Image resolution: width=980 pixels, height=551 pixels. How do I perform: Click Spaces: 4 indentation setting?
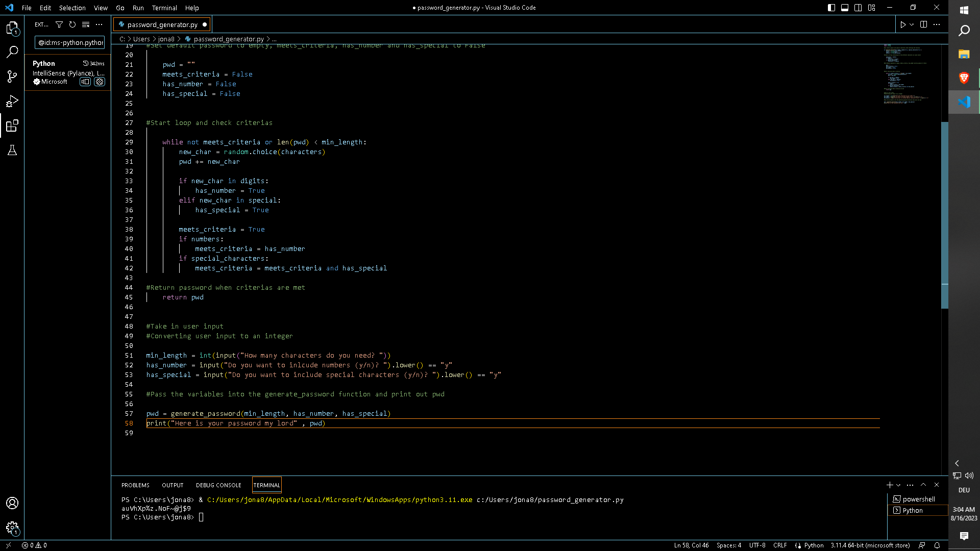pos(728,545)
